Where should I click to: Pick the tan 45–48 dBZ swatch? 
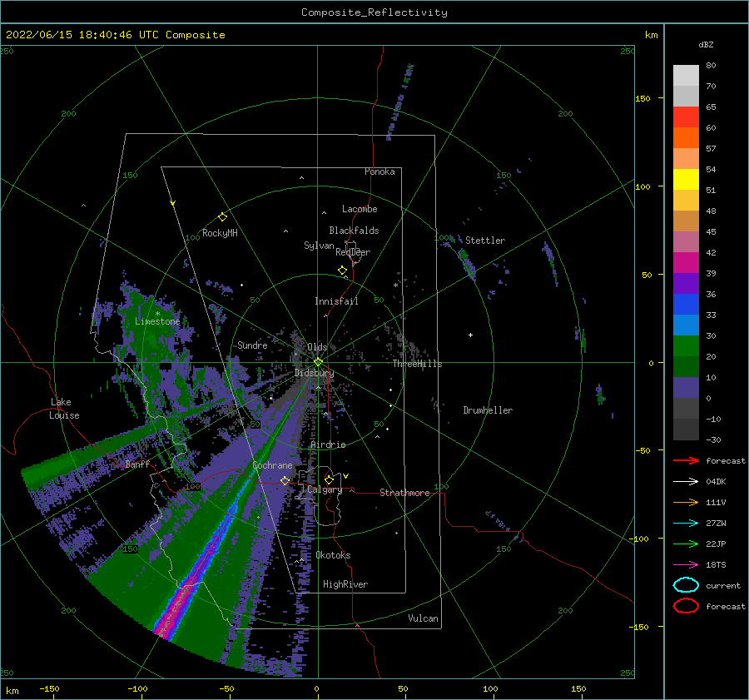point(686,221)
